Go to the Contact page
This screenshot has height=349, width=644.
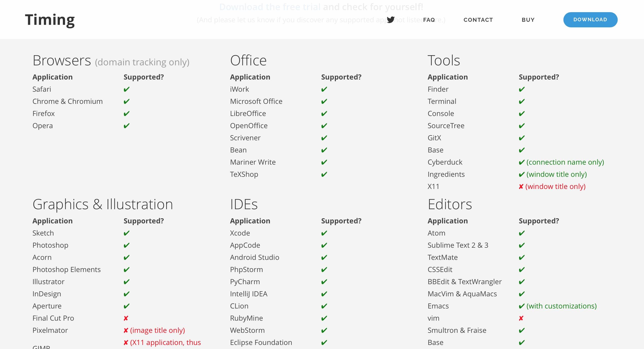tap(478, 20)
